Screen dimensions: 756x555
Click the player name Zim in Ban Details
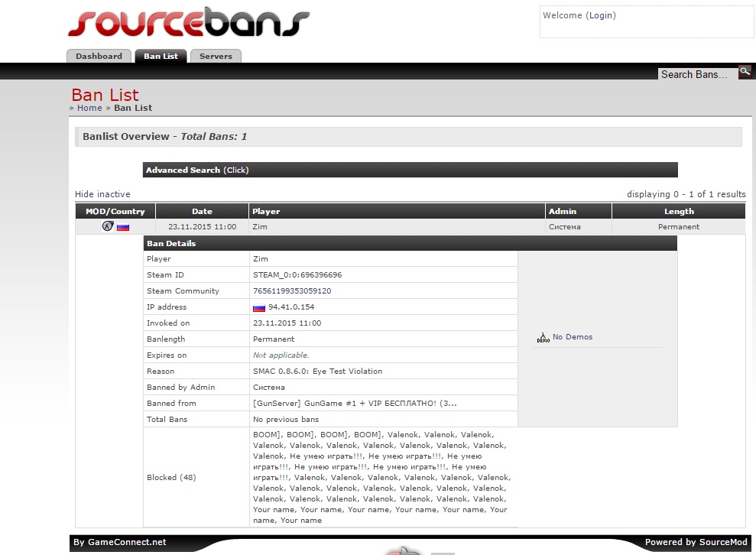point(261,259)
